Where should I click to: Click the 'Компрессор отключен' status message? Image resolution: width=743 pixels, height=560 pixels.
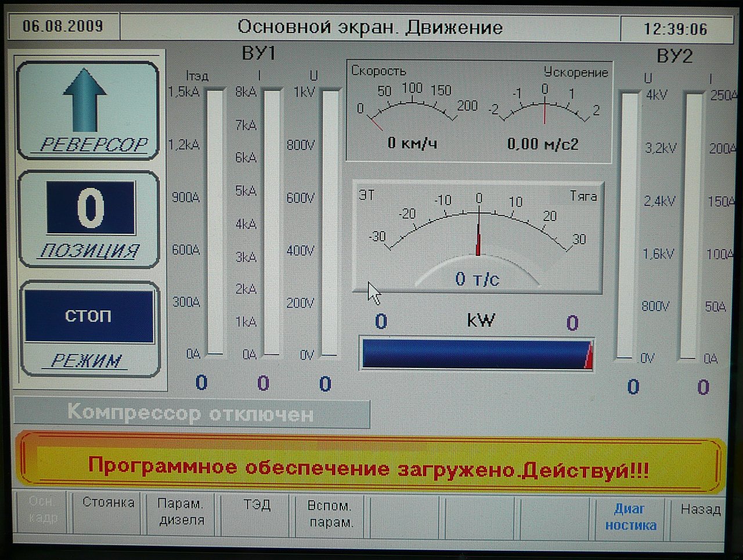191,414
